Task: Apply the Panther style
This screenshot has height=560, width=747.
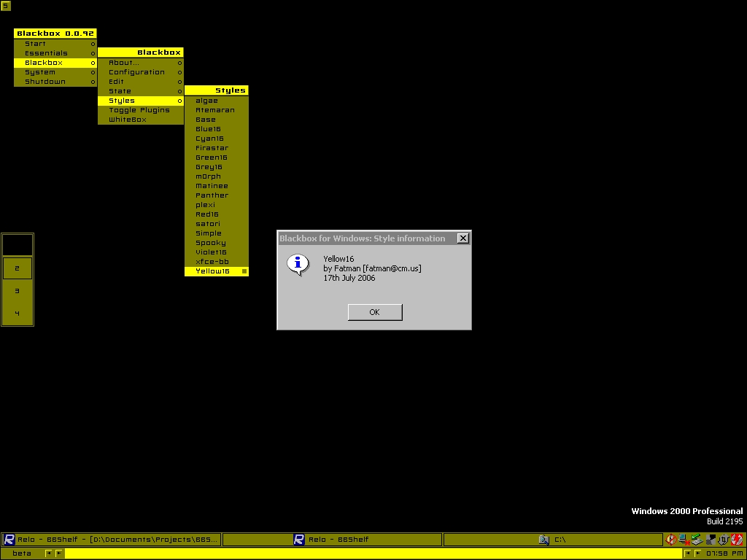Action: (x=216, y=195)
